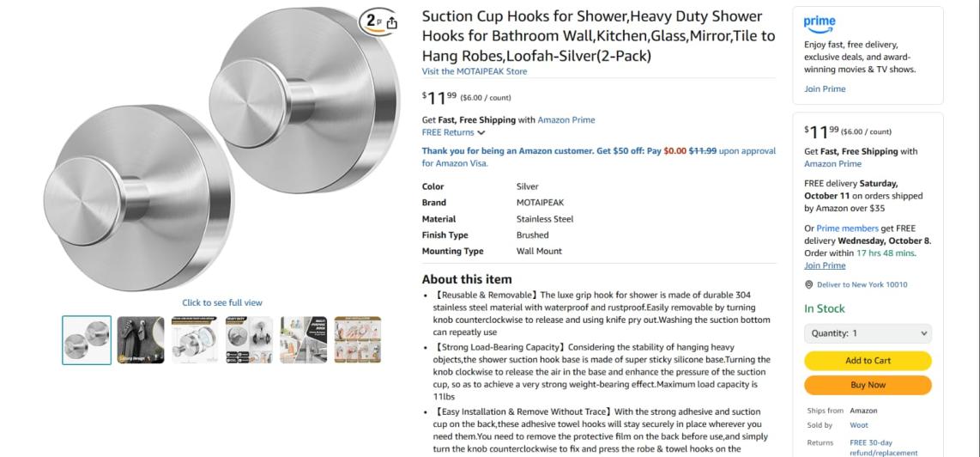
Task: Click the delivery location pin icon
Action: (x=808, y=285)
